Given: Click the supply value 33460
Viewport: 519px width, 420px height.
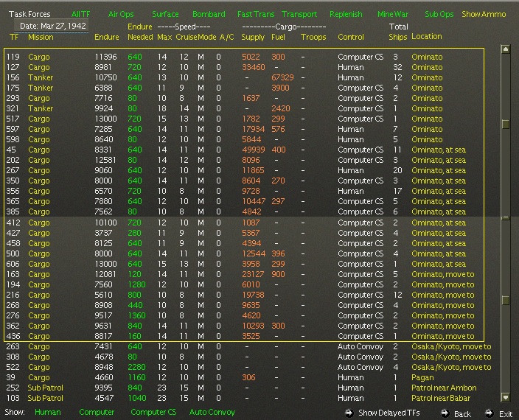Looking at the screenshot, I should click(x=253, y=67).
